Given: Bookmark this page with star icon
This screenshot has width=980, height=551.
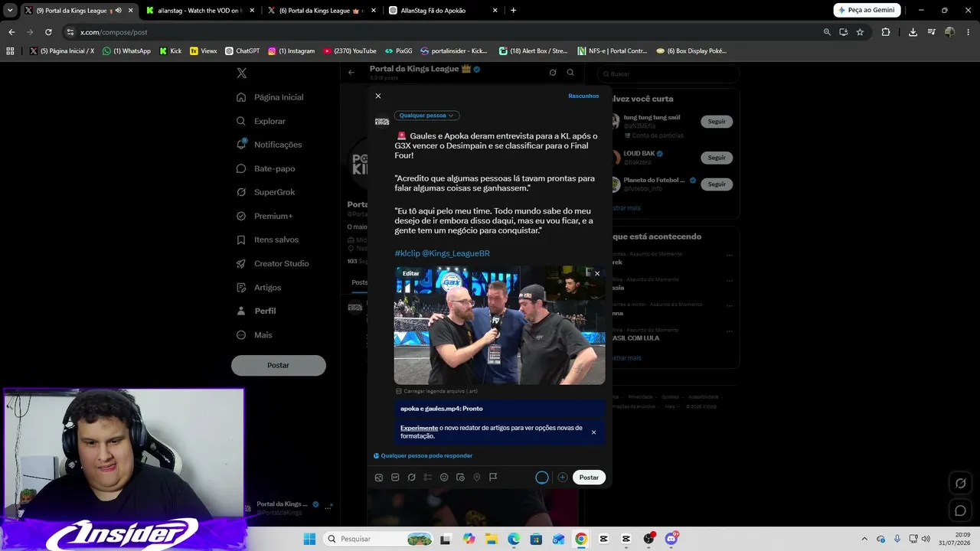Looking at the screenshot, I should (x=860, y=32).
